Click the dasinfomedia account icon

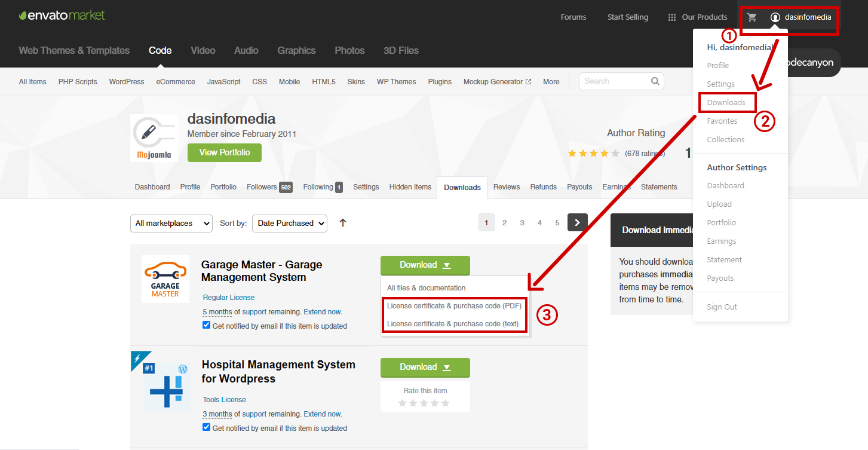click(x=775, y=17)
